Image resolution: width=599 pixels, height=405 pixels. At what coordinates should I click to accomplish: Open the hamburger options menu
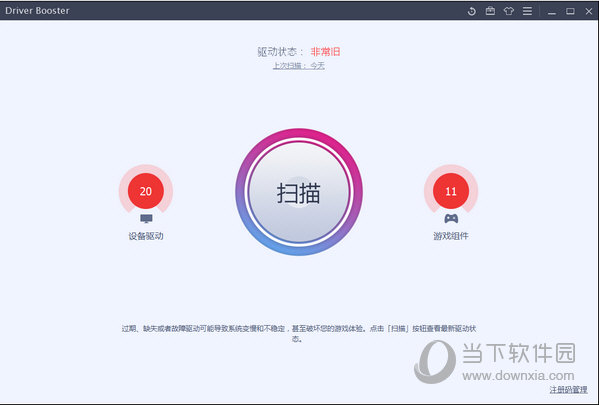pyautogui.click(x=528, y=11)
